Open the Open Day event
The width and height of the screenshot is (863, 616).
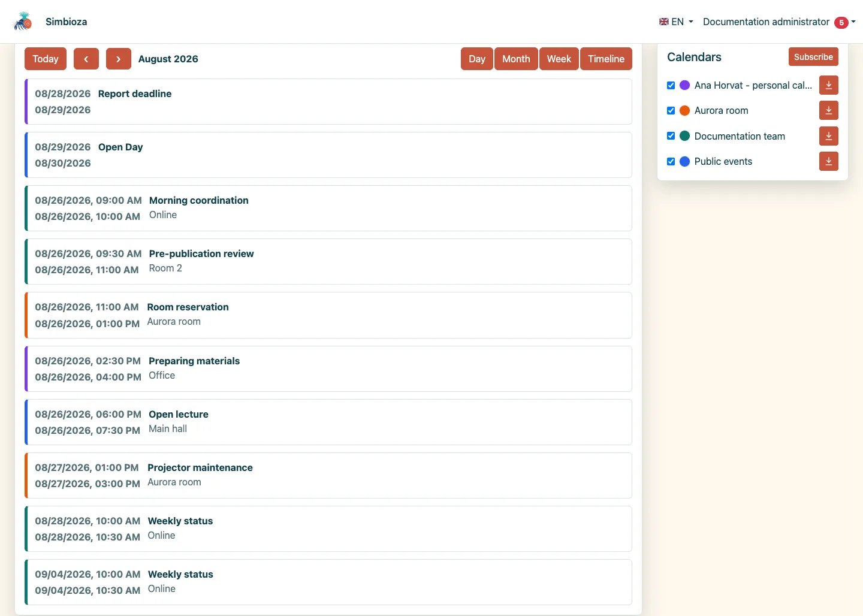click(x=328, y=155)
